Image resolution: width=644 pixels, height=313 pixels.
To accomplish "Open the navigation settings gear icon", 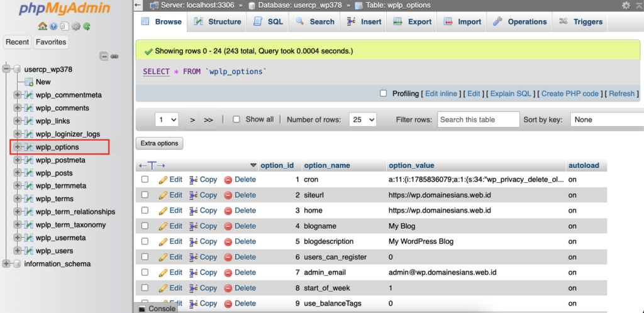I will click(75, 26).
